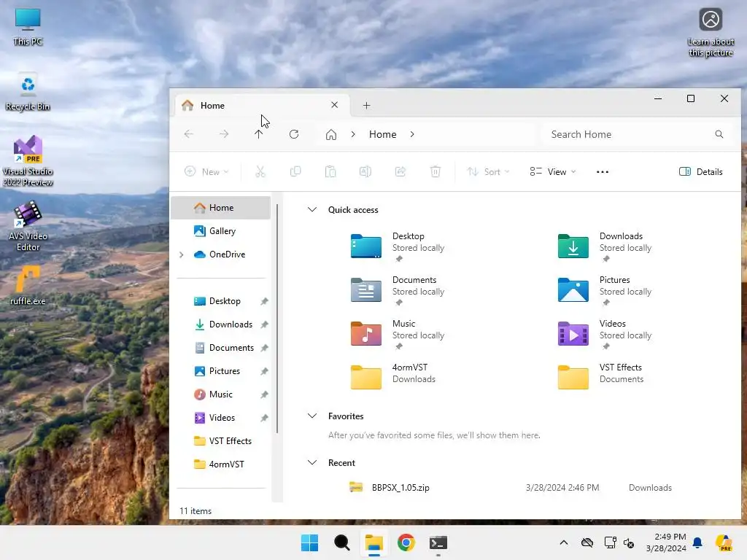The height and width of the screenshot is (560, 747).
Task: Select Home in the navigation pane
Action: pos(220,208)
